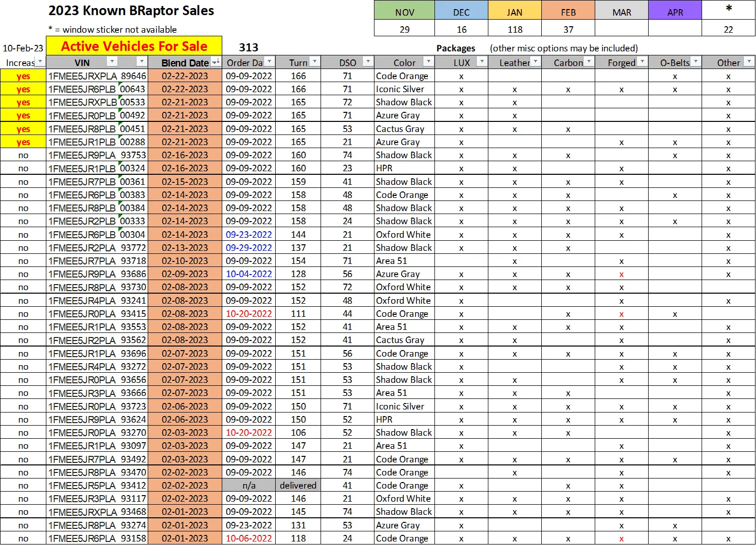Open the Forged column filter dropdown

[x=642, y=61]
